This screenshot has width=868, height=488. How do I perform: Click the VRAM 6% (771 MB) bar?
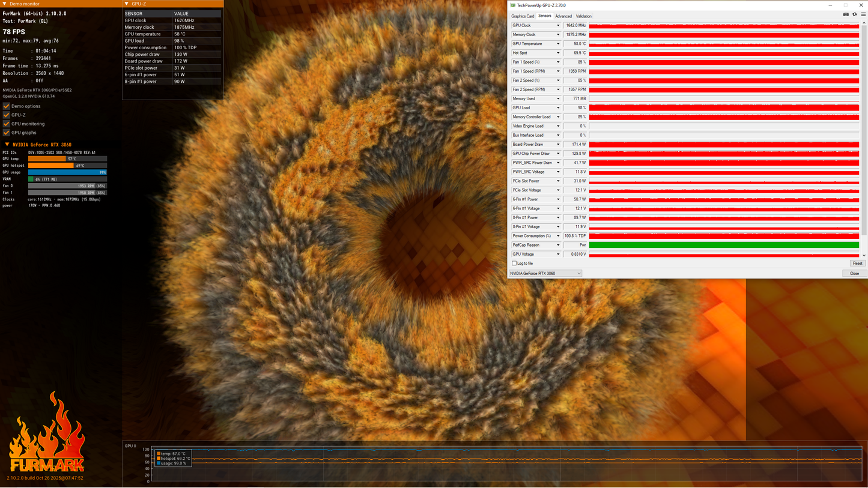(67, 179)
